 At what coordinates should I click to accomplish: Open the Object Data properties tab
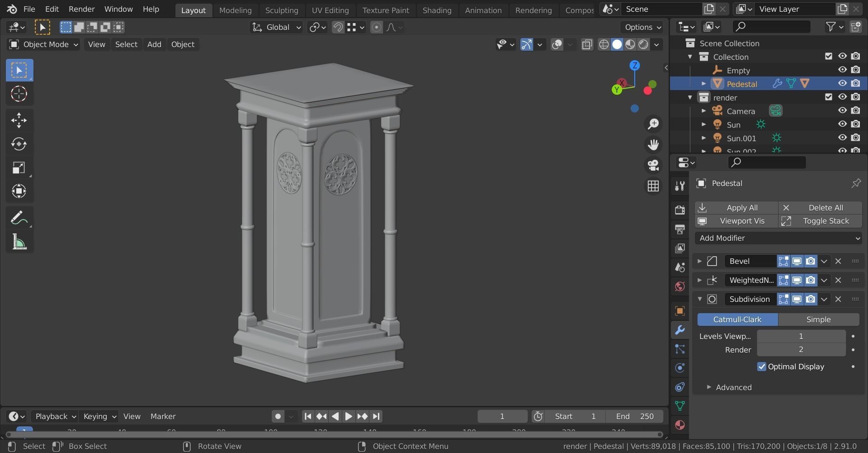point(679,406)
